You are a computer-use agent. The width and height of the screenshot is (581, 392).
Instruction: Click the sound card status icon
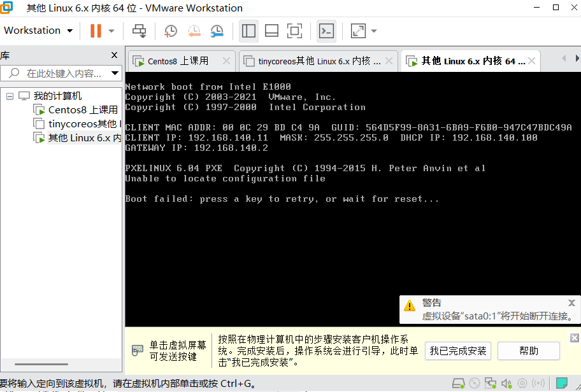tap(506, 384)
